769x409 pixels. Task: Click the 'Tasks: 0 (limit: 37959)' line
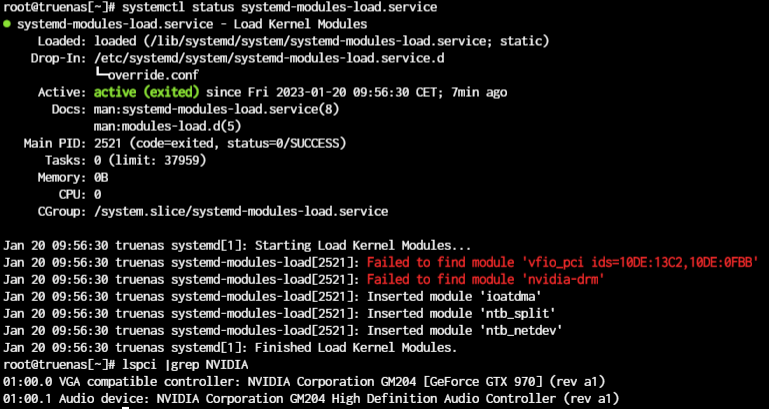125,160
